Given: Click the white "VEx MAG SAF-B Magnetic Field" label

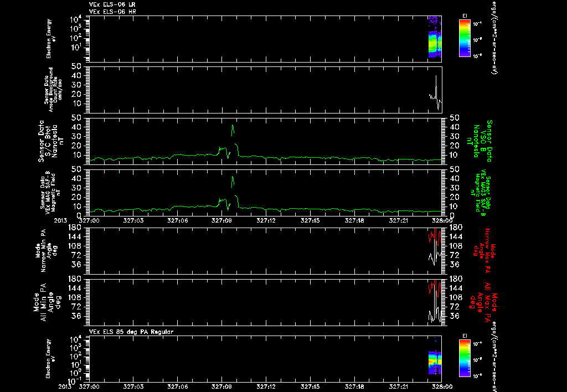Looking at the screenshot, I should click(x=50, y=193).
